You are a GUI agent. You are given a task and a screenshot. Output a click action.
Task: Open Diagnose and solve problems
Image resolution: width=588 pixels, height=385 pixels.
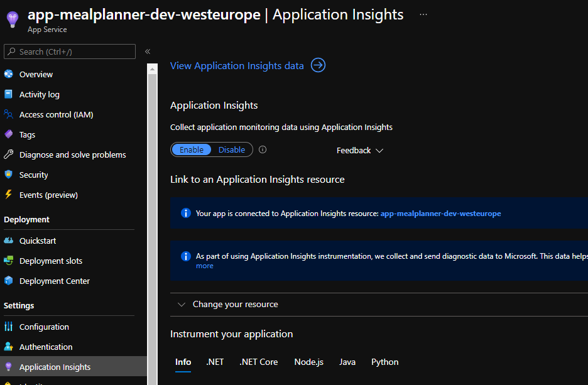(x=73, y=155)
